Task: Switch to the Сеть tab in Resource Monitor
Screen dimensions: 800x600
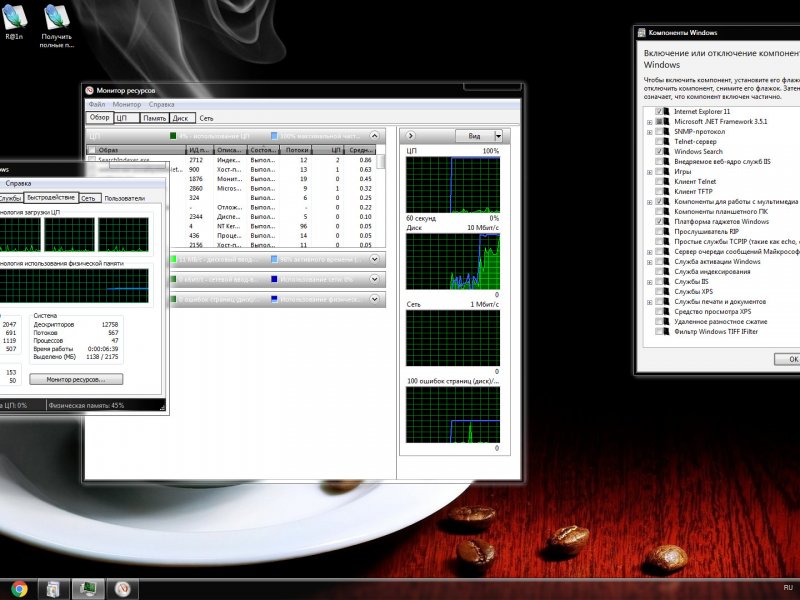Action: click(206, 118)
